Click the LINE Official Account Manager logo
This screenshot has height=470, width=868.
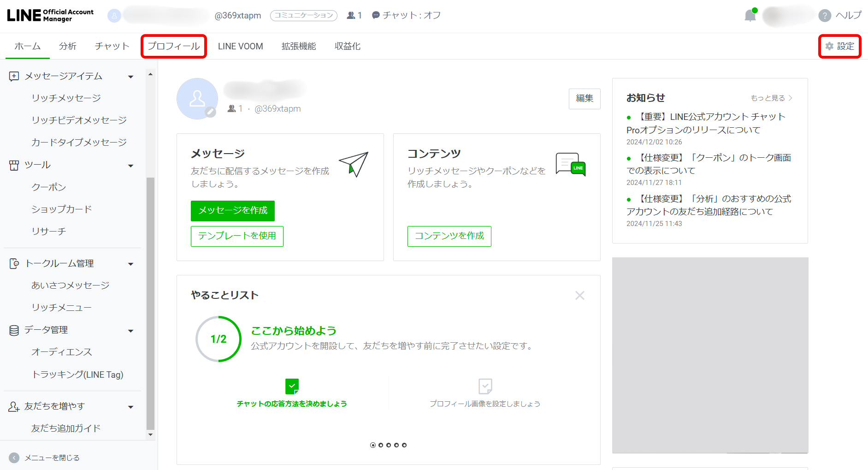(x=50, y=15)
